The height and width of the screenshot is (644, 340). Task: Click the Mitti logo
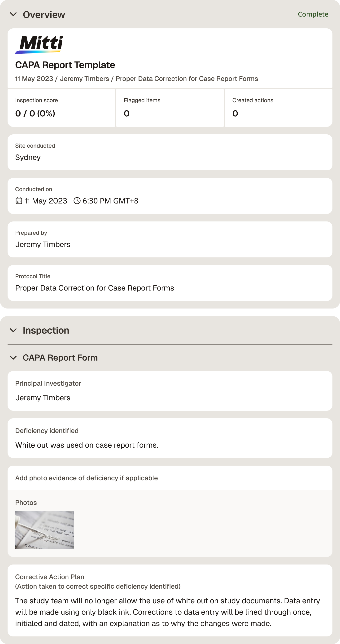click(x=39, y=45)
